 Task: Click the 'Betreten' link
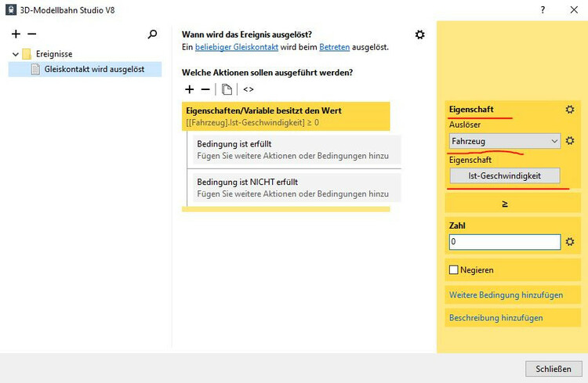coord(334,47)
